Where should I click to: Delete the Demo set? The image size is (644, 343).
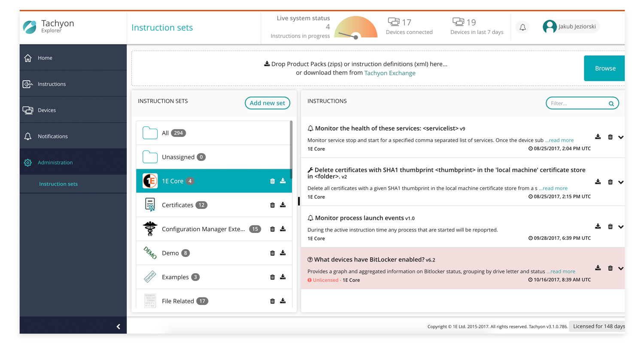[x=272, y=253]
